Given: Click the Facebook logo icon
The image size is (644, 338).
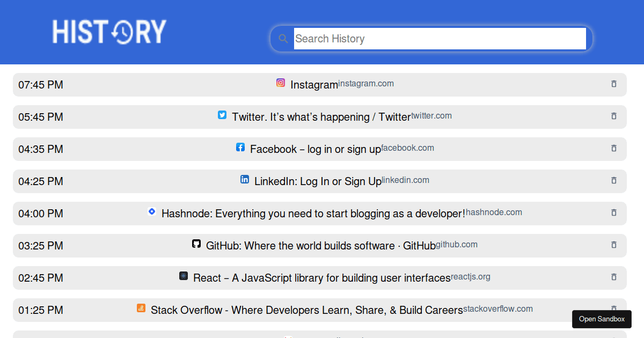Looking at the screenshot, I should [240, 147].
